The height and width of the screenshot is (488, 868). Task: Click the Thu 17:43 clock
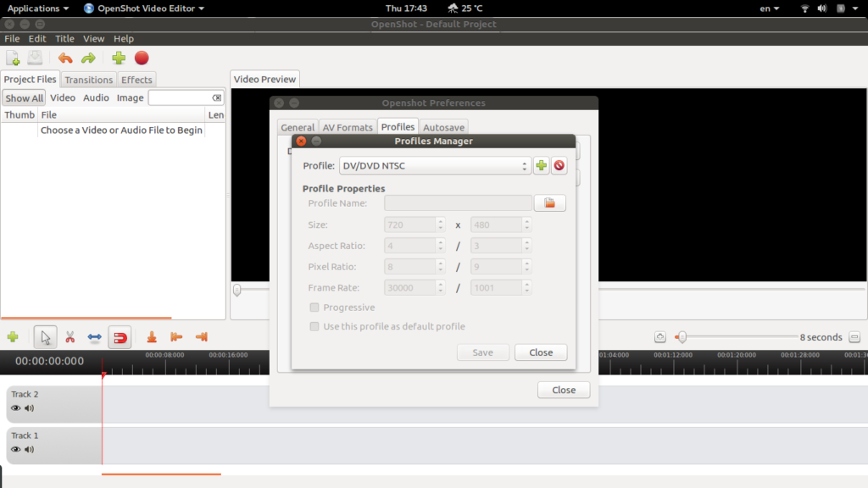pos(406,8)
